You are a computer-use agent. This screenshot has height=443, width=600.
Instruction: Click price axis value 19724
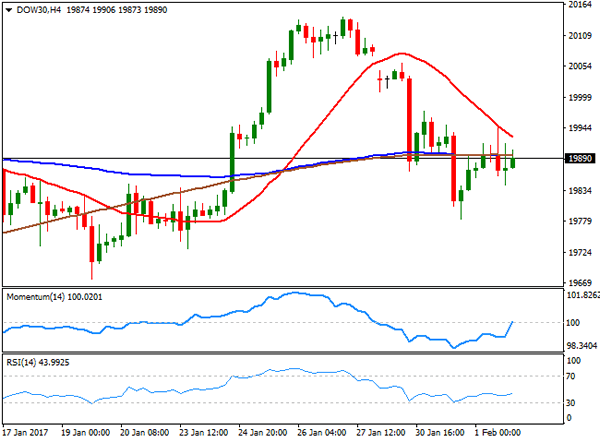[x=580, y=252]
